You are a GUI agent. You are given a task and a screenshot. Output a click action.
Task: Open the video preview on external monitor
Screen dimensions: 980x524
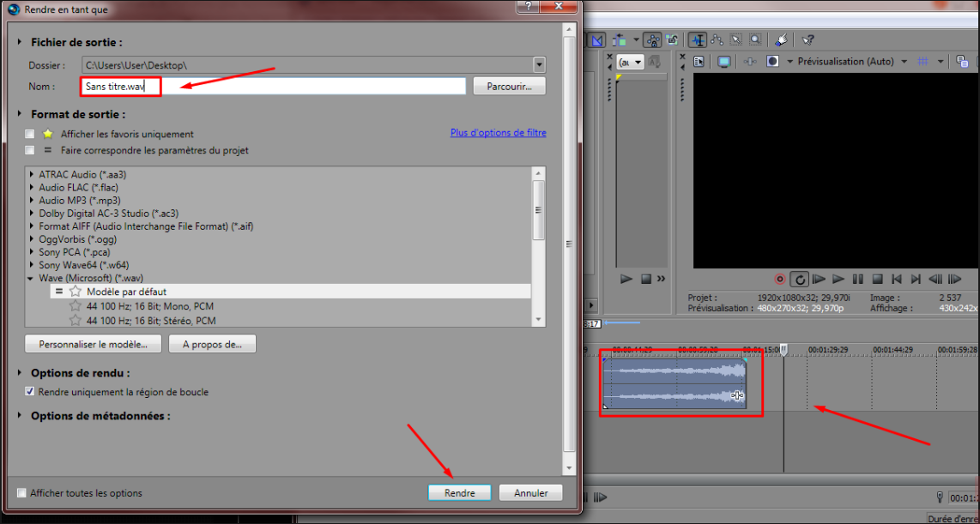[724, 61]
